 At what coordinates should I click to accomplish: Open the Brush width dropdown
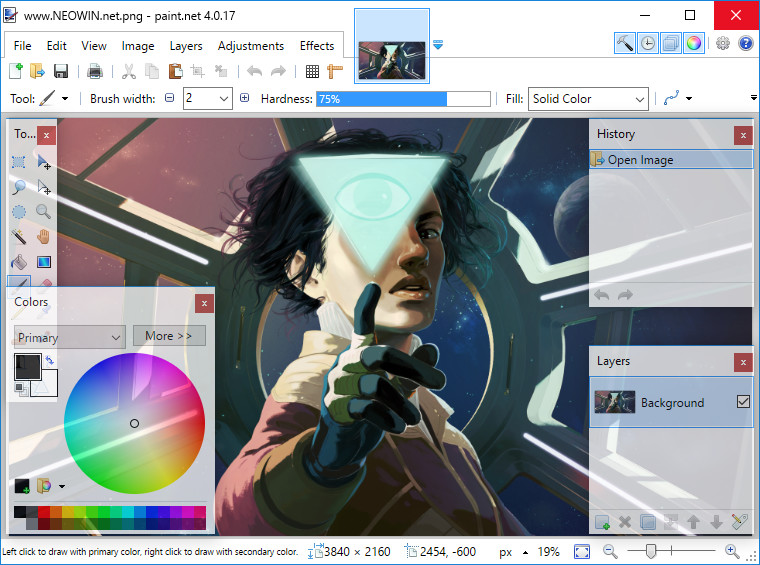tap(221, 99)
